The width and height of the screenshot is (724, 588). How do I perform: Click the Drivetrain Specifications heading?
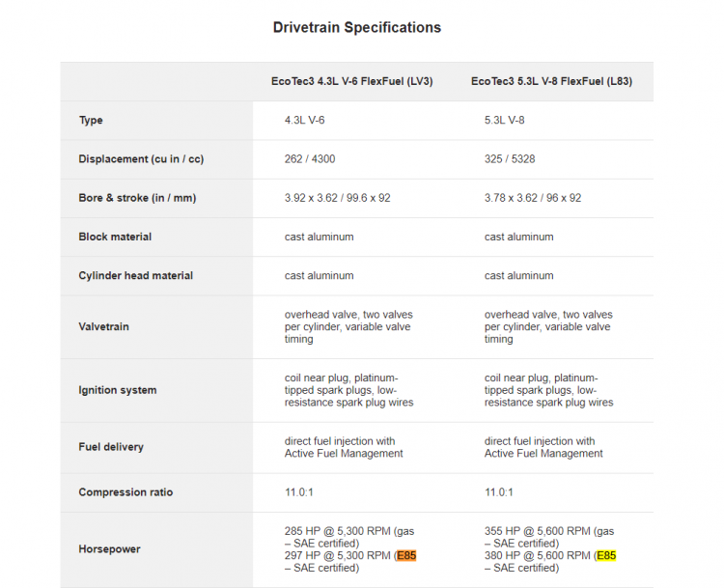(x=357, y=27)
